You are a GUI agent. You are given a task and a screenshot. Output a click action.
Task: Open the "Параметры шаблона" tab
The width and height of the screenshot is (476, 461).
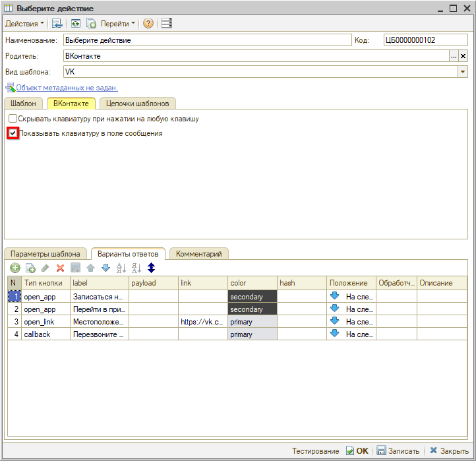click(45, 254)
